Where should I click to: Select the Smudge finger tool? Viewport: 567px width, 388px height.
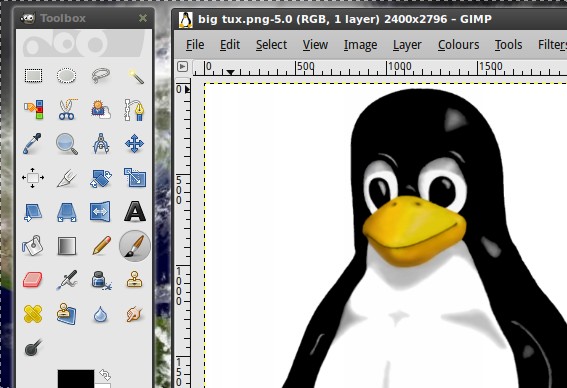tap(134, 314)
